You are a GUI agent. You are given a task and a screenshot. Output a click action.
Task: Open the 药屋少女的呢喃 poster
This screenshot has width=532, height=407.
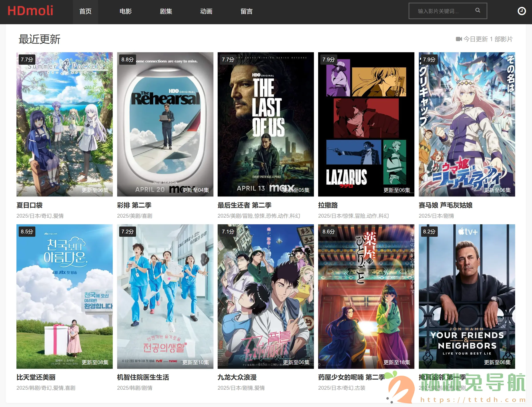point(366,297)
